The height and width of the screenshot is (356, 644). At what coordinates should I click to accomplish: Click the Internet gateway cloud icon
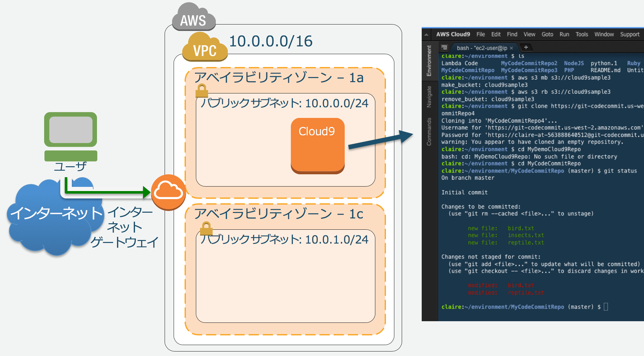[168, 192]
